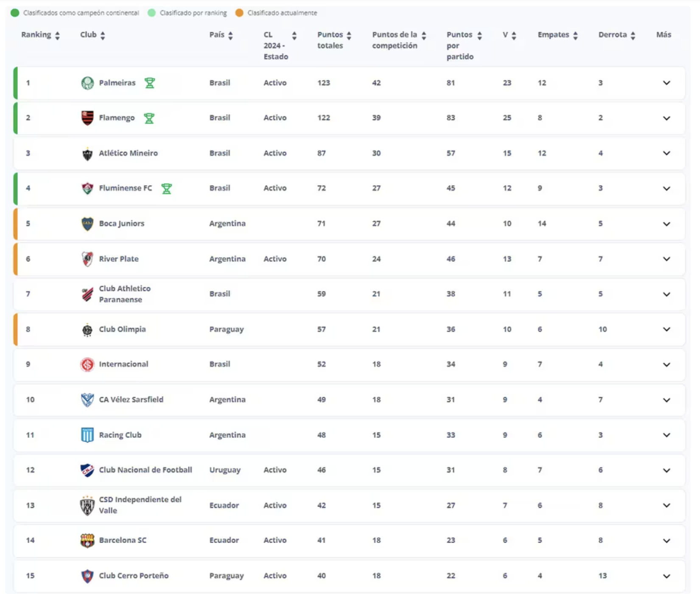Expand the Boca Juniors row chevron
The width and height of the screenshot is (700, 605).
point(666,224)
